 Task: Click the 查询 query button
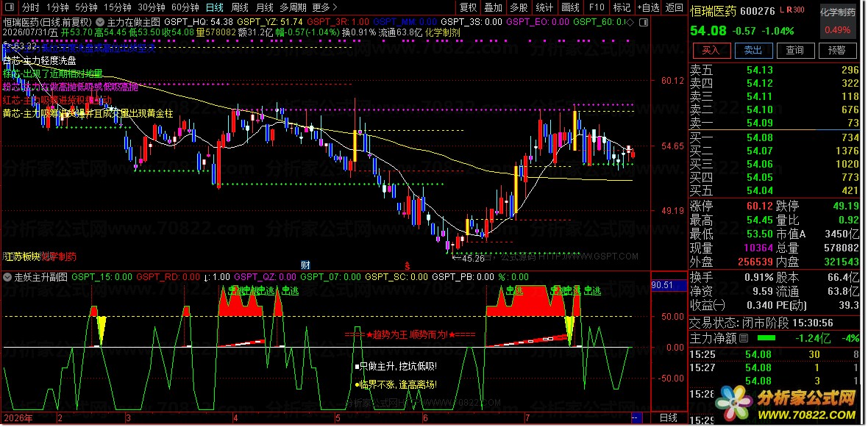[x=794, y=50]
